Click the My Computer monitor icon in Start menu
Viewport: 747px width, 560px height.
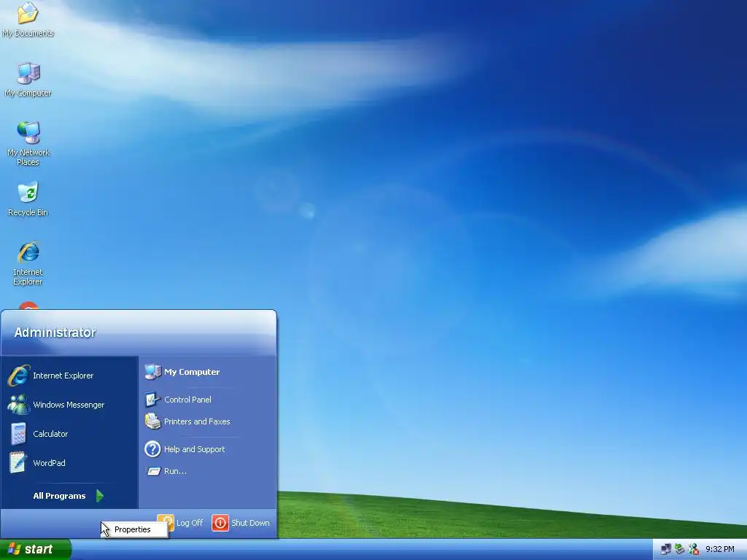point(152,372)
